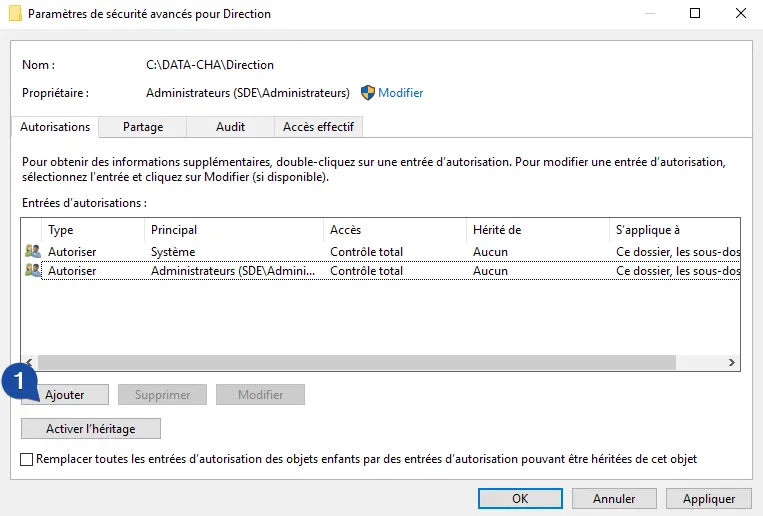Screen dimensions: 763x516
Task: Click the numbered step 1 badge
Action: tap(20, 383)
